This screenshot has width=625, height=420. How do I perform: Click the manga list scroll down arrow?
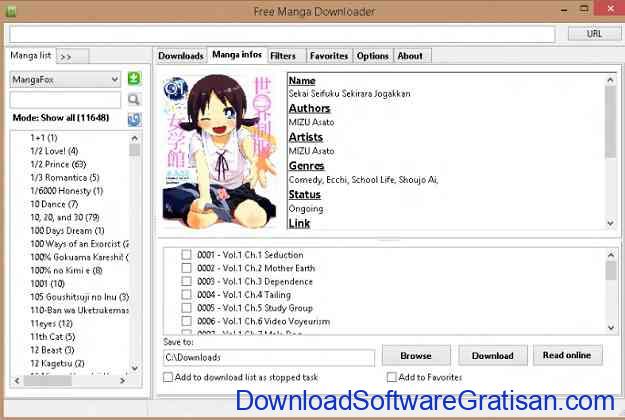(135, 368)
